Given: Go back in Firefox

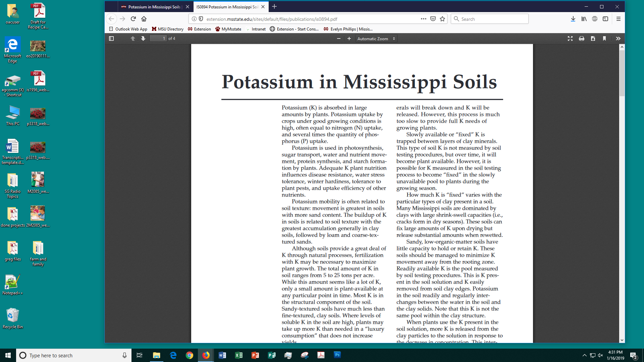Looking at the screenshot, I should pos(112,19).
